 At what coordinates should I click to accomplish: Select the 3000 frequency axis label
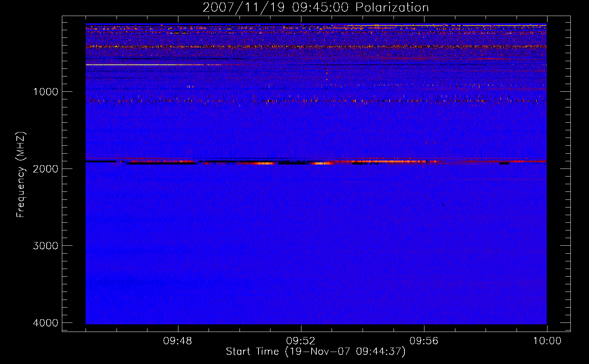coord(46,246)
